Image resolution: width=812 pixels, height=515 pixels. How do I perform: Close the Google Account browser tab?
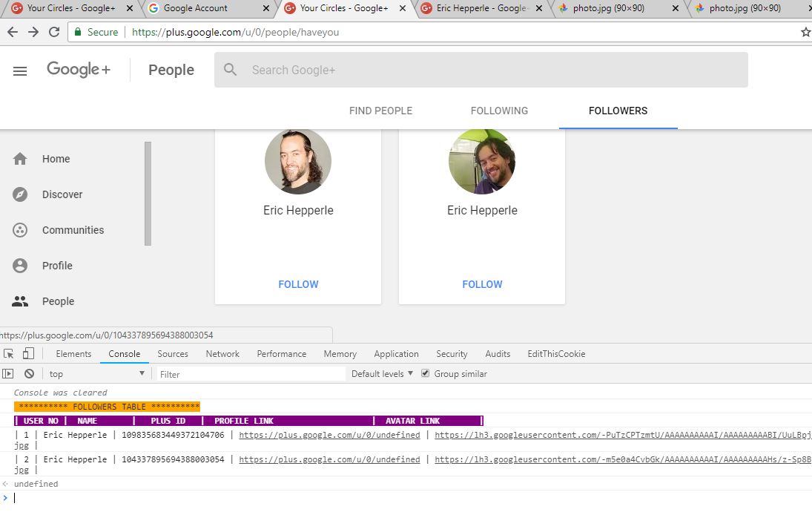[x=266, y=8]
